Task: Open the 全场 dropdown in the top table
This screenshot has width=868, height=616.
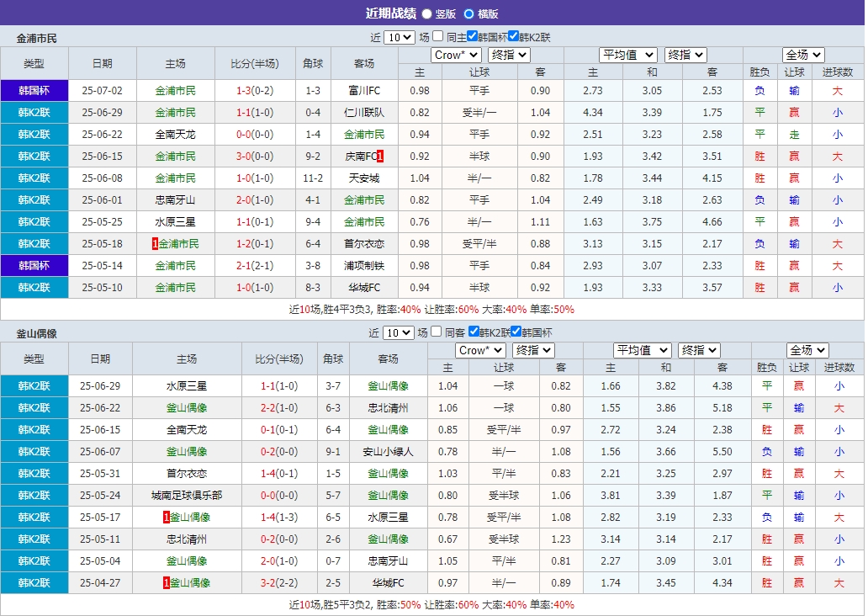Action: pyautogui.click(x=802, y=54)
